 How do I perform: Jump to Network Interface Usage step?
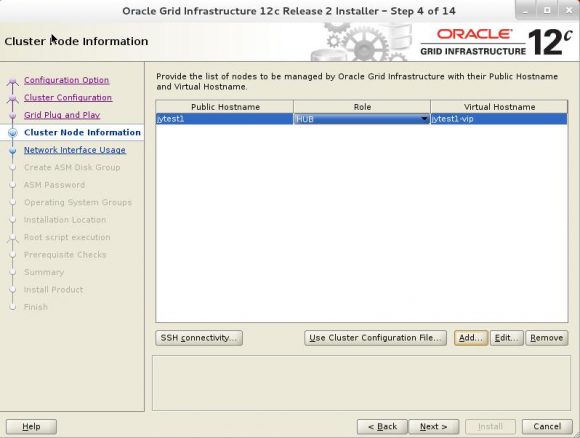click(75, 150)
